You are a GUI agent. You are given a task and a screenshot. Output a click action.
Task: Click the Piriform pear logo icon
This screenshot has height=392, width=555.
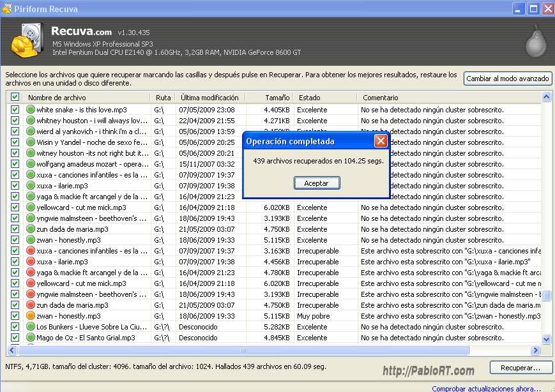coord(535,41)
